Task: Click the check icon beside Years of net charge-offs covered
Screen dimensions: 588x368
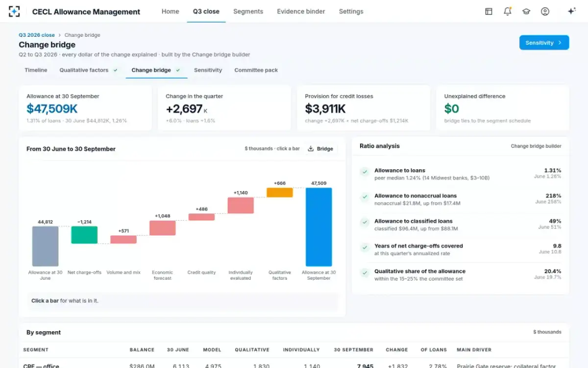Action: pyautogui.click(x=365, y=247)
